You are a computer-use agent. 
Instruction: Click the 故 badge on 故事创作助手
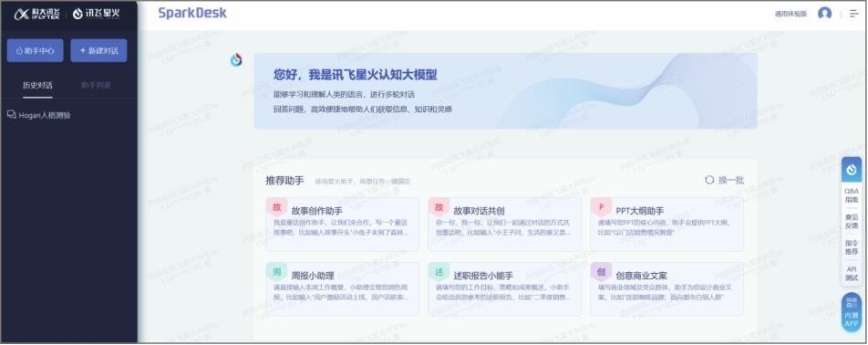coord(276,207)
